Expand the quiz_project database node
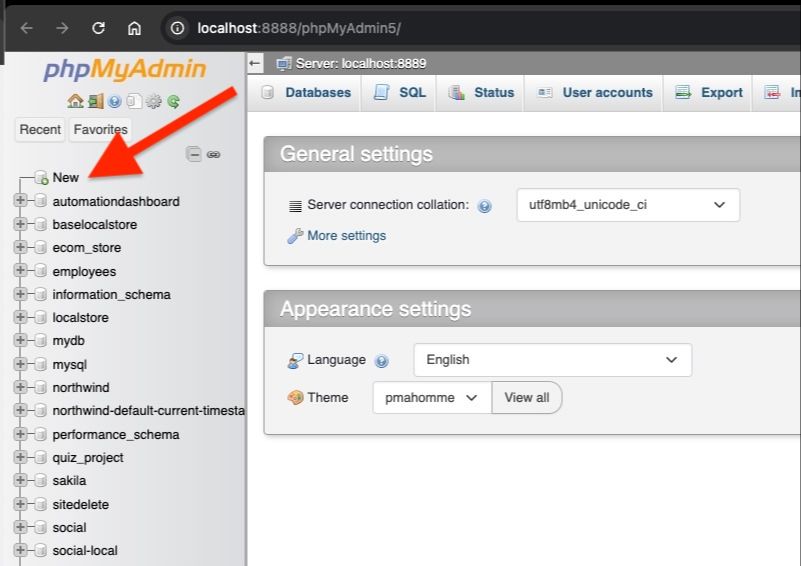 click(20, 457)
